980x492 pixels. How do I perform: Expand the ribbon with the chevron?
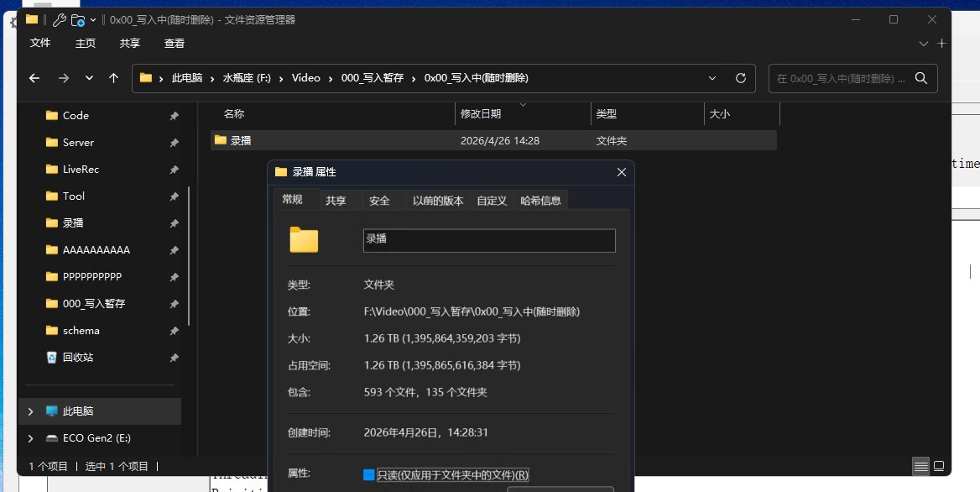click(923, 44)
